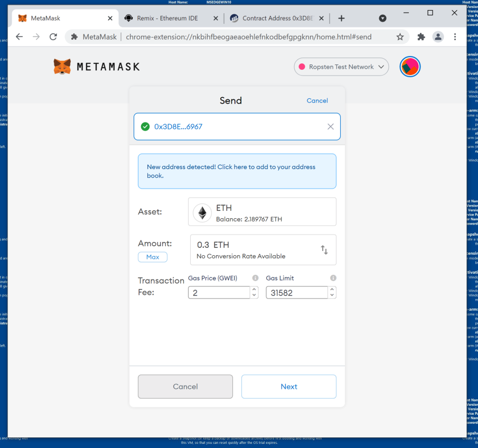The width and height of the screenshot is (478, 448).
Task: Click recipient address 0x3D8E...6967
Action: pos(178,127)
